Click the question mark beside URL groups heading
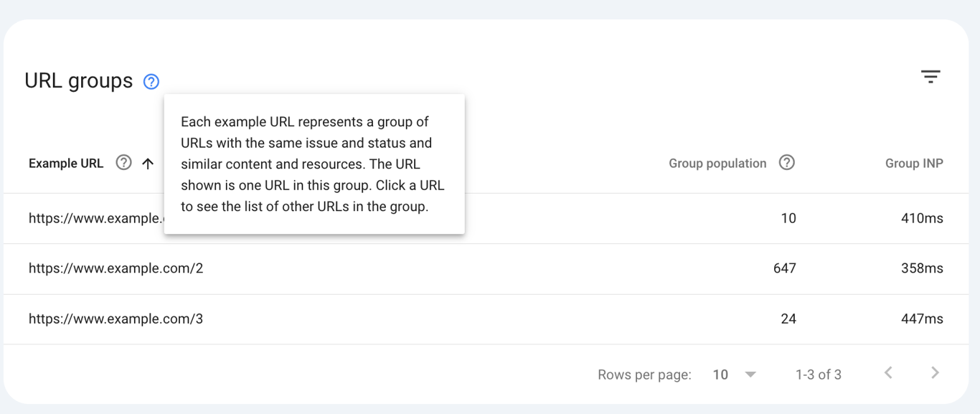Screen dimensions: 980x414 [x=151, y=81]
